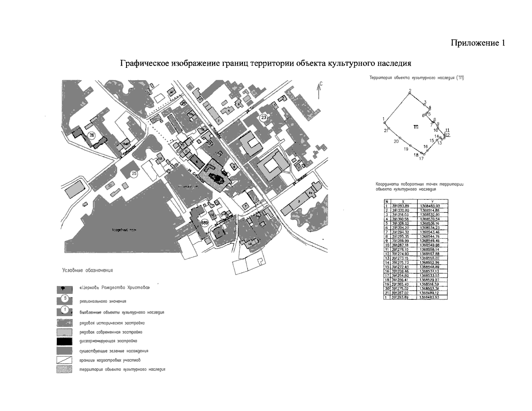Click legend text 'граница кадастровых участков'
532x411 pixels.
pyautogui.click(x=110, y=360)
